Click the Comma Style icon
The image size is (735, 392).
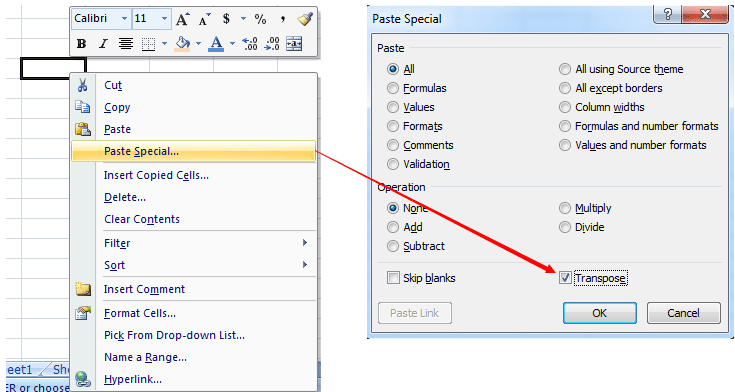coord(283,20)
